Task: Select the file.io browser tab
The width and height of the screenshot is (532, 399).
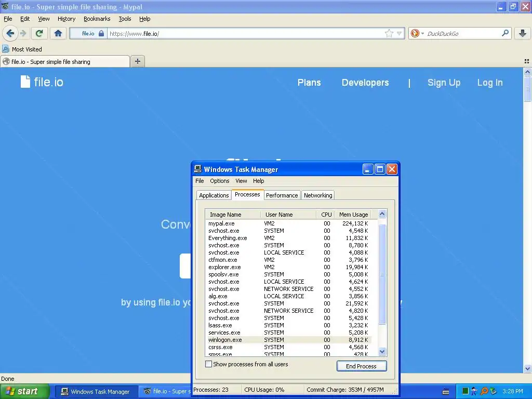Action: 65,61
